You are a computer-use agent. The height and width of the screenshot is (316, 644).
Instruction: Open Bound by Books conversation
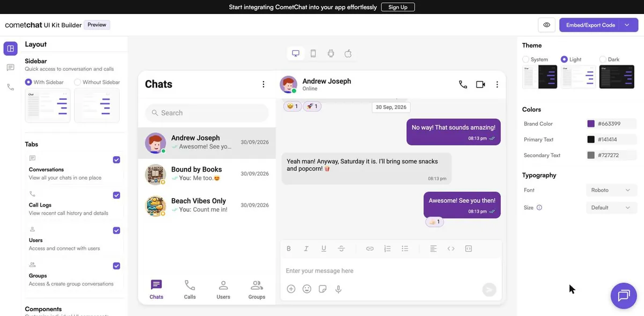coord(207,174)
